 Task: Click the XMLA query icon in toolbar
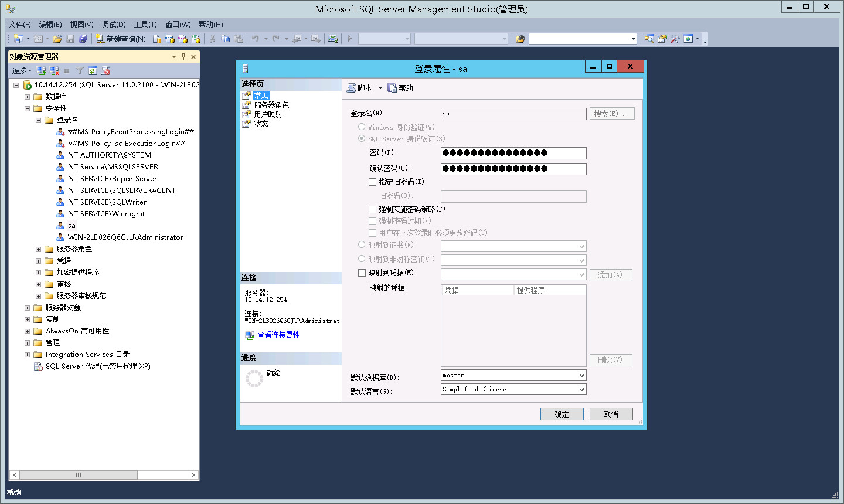[x=196, y=39]
